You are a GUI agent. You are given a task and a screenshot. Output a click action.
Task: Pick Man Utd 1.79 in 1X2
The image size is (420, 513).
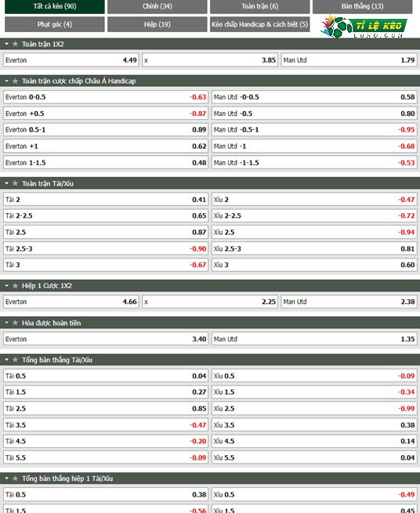[x=349, y=60]
